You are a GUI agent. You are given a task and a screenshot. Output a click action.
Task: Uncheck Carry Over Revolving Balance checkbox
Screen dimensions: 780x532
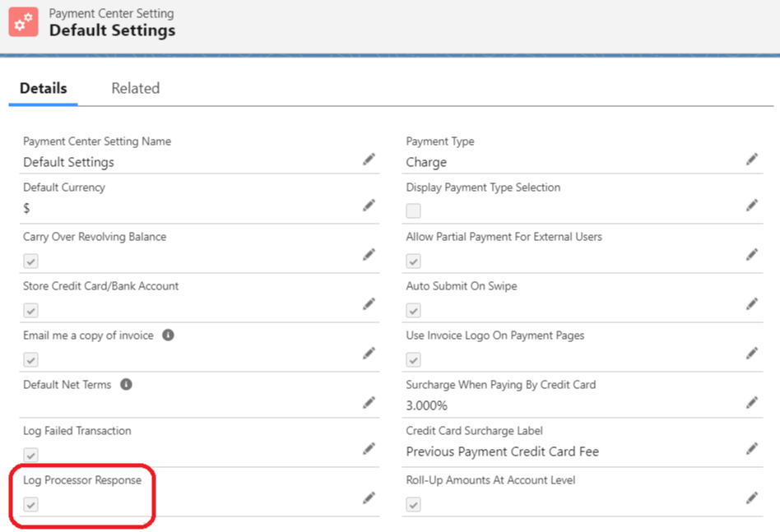(30, 261)
